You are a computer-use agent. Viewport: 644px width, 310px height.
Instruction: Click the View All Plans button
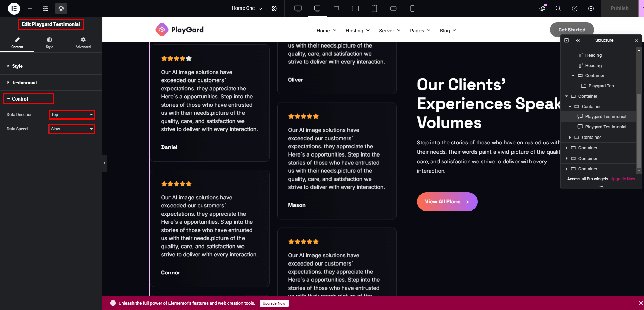(447, 202)
